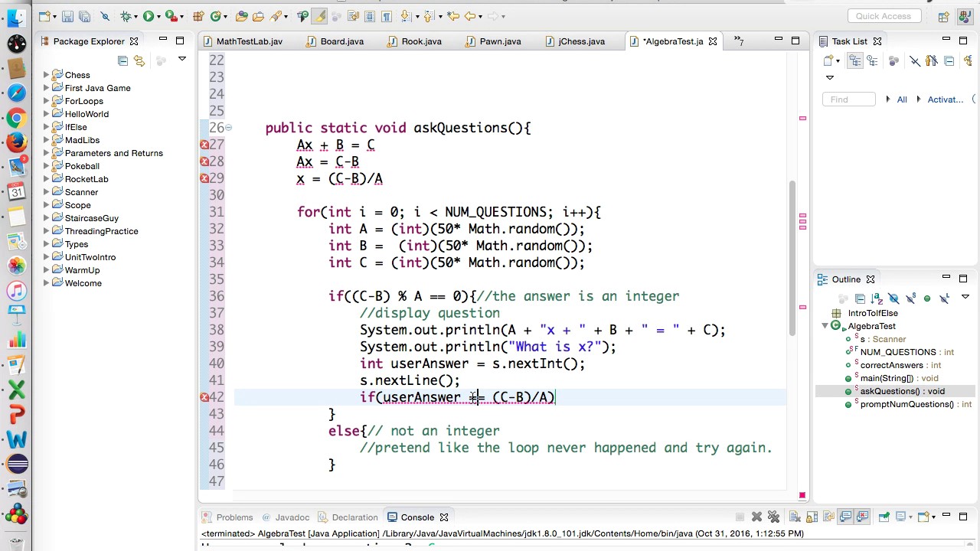
Task: Open the Debug configurations dropdown arrow
Action: pos(136,17)
